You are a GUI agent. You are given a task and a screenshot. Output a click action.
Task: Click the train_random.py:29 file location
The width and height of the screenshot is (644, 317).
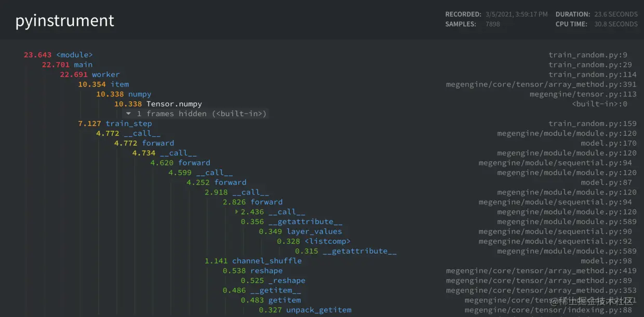pyautogui.click(x=590, y=65)
